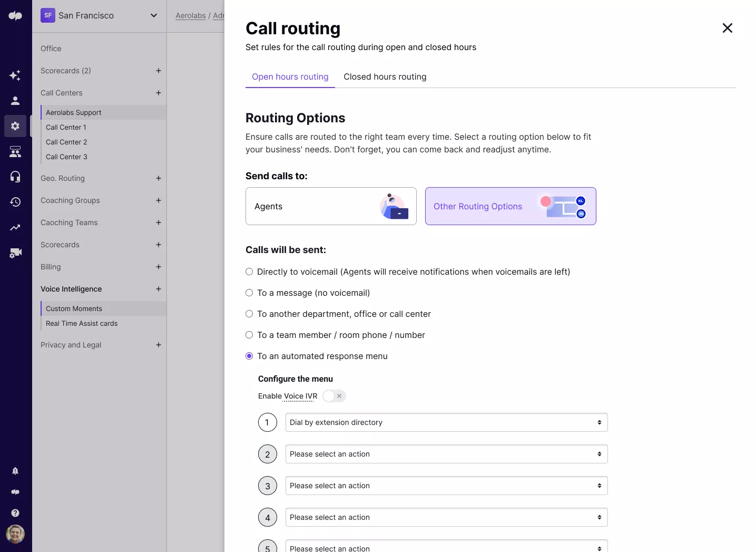Viewport: 756px width, 552px height.
Task: Open the Analytics trend chart icon
Action: 15,227
